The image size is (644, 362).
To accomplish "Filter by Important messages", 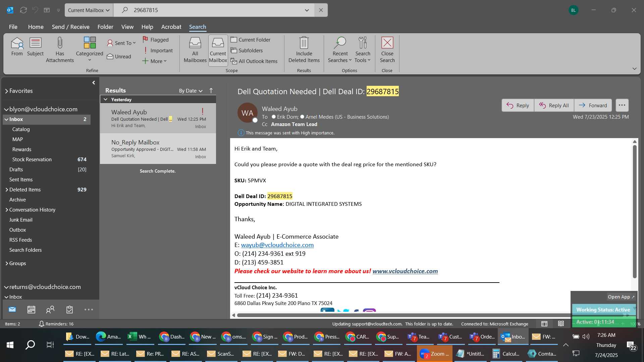I will [158, 50].
